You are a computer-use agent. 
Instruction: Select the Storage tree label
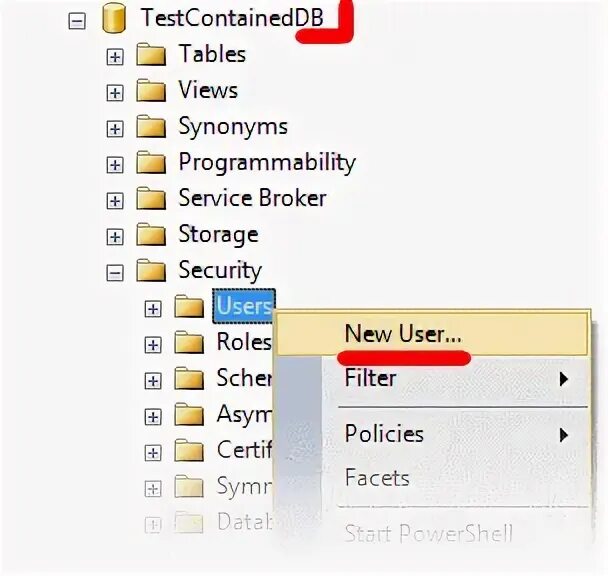click(218, 234)
